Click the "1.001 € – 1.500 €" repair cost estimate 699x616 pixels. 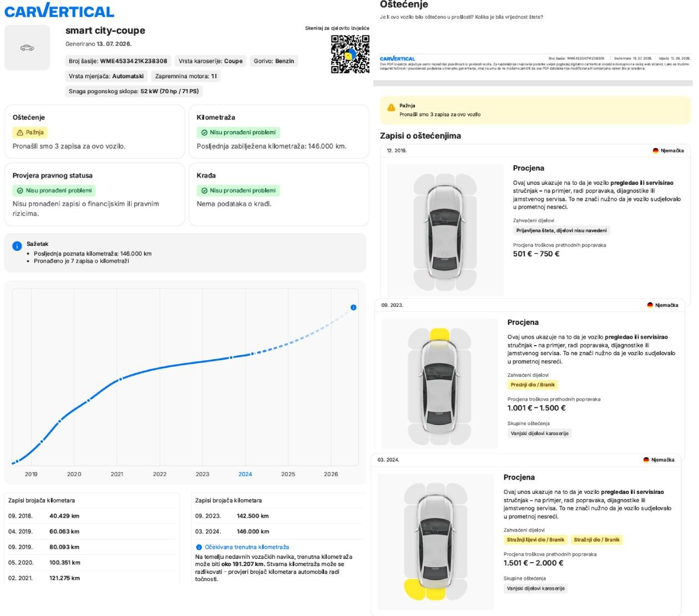pyautogui.click(x=536, y=408)
